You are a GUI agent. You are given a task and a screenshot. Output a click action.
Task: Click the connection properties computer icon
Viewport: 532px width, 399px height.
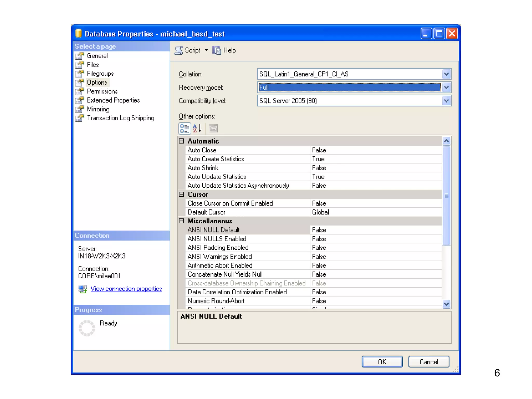83,289
